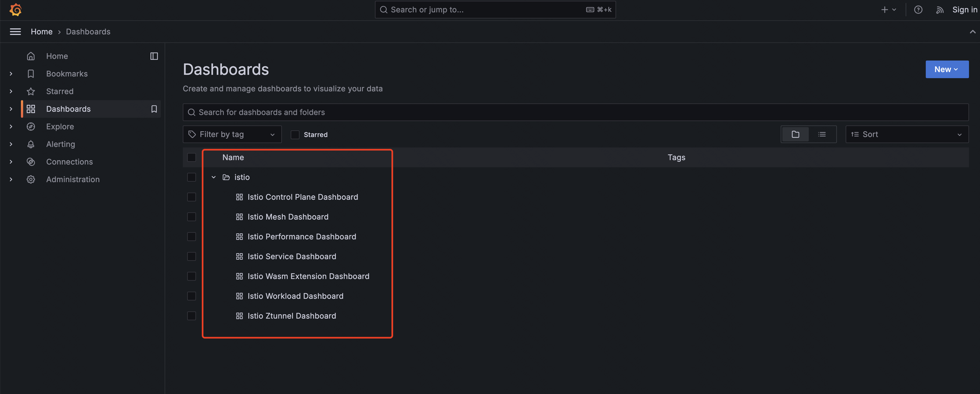Enable the Starred filter checkbox

click(x=295, y=135)
